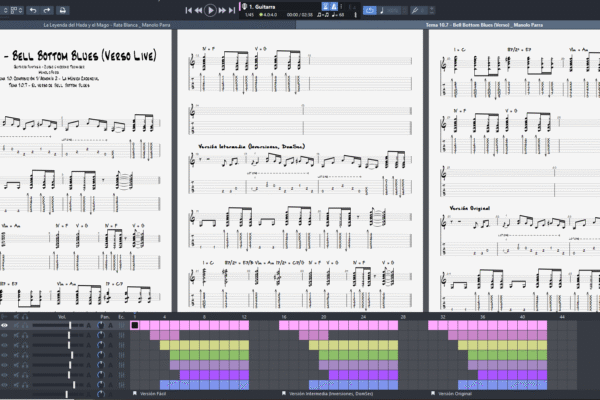Fast-forward to the next bar
The width and height of the screenshot is (600, 400).
pos(222,10)
